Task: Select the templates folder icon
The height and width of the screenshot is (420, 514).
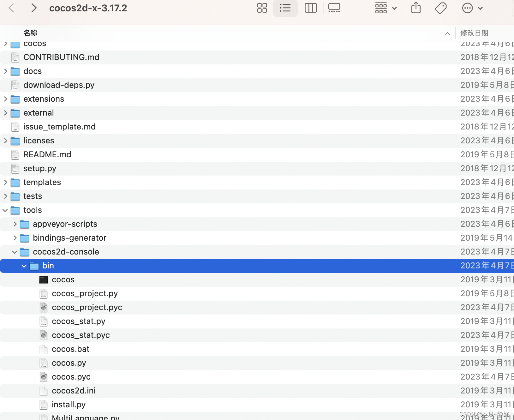Action: click(x=15, y=183)
